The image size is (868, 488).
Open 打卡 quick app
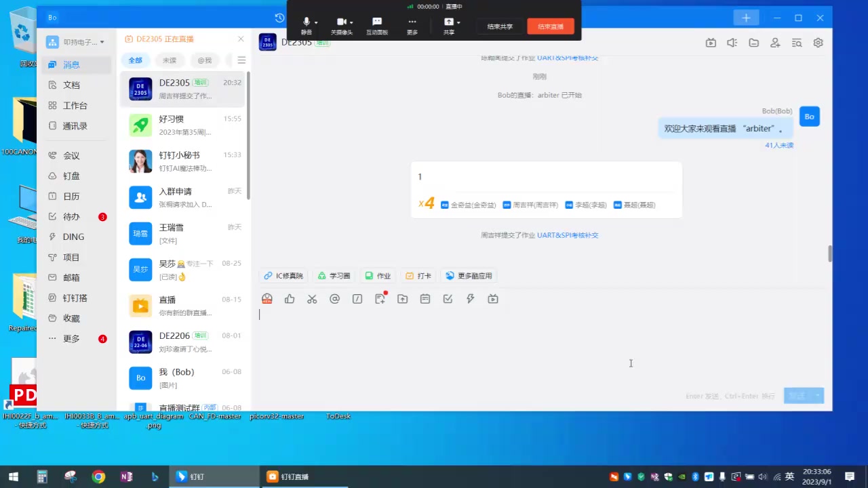418,276
